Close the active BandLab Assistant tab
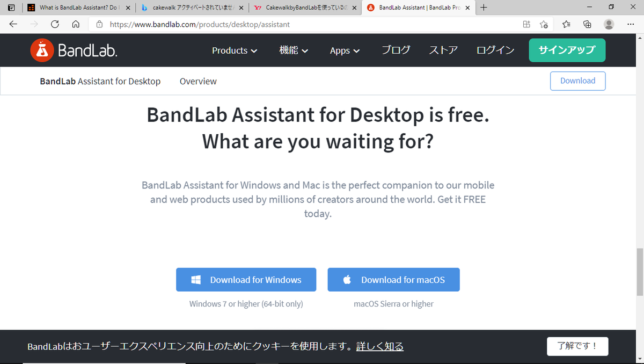Image resolution: width=644 pixels, height=364 pixels. coord(467,8)
